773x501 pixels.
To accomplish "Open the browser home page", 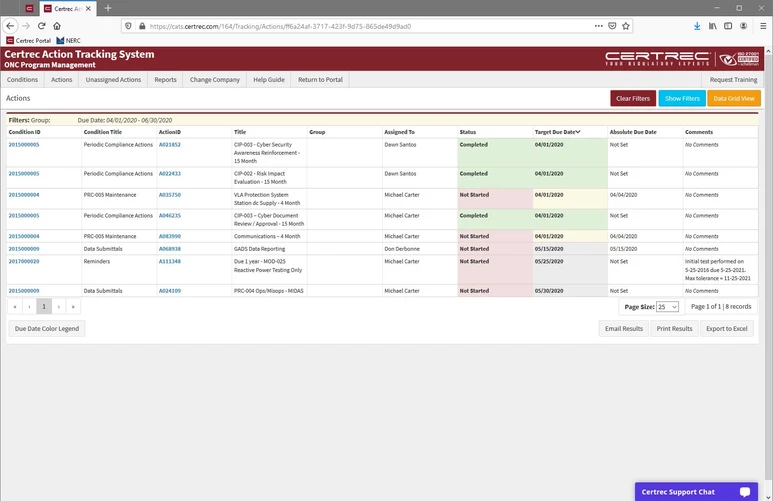I will pyautogui.click(x=57, y=26).
